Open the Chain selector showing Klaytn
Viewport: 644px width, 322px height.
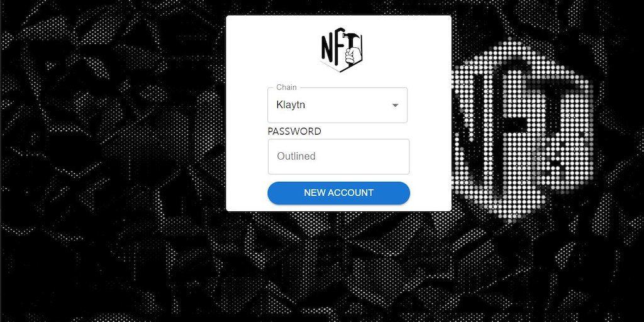pos(337,105)
